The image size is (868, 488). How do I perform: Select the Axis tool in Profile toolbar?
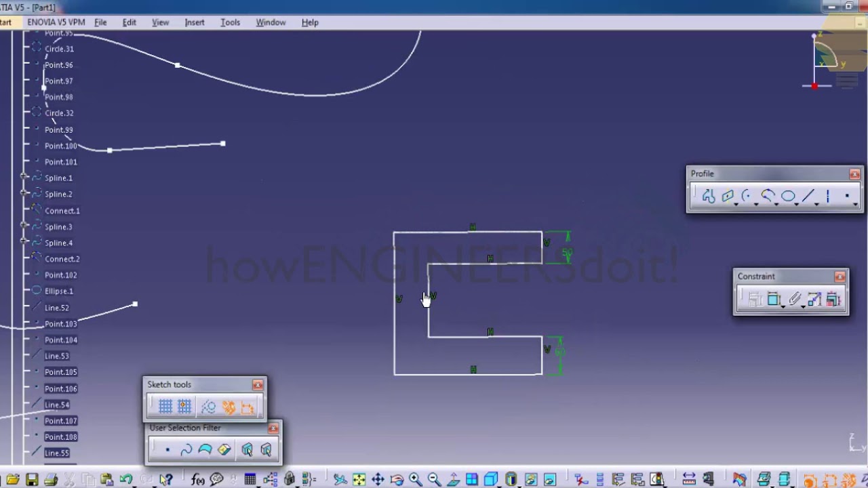point(828,197)
